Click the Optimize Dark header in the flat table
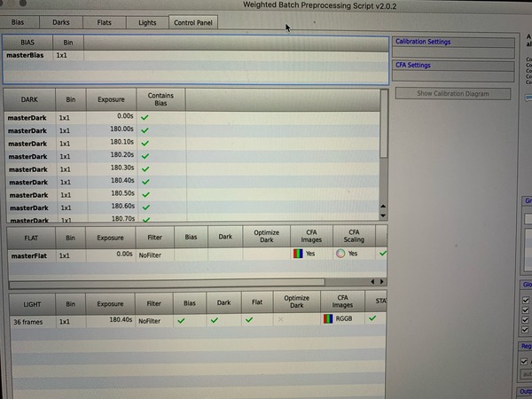This screenshot has height=399, width=532. (266, 237)
